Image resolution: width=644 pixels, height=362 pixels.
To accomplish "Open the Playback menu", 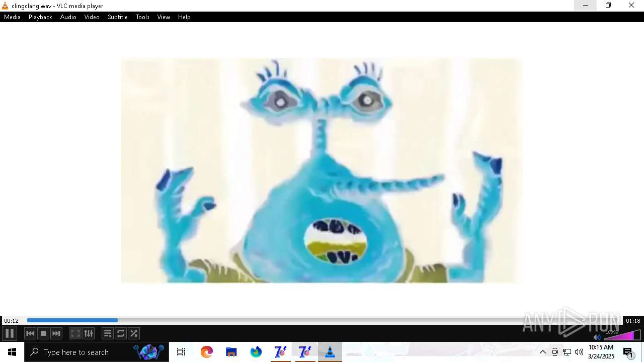I will click(x=40, y=17).
